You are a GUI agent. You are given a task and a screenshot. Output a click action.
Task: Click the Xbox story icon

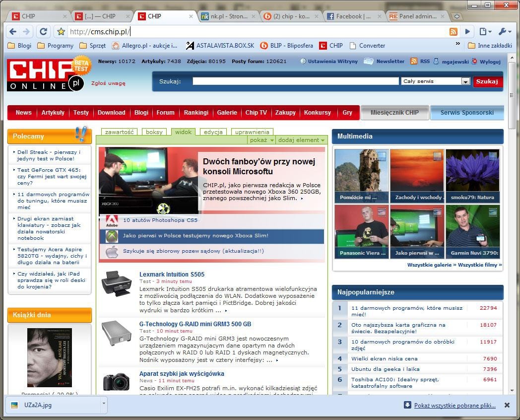[x=112, y=236]
